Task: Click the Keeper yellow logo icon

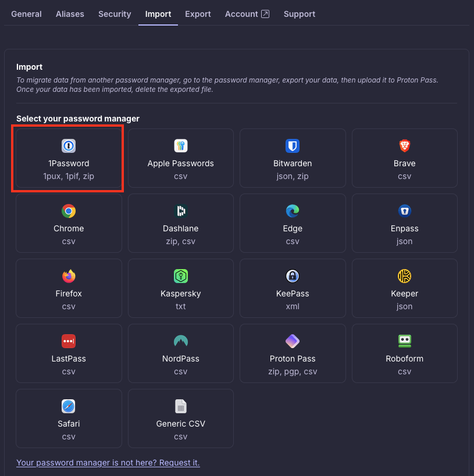Action: [404, 276]
